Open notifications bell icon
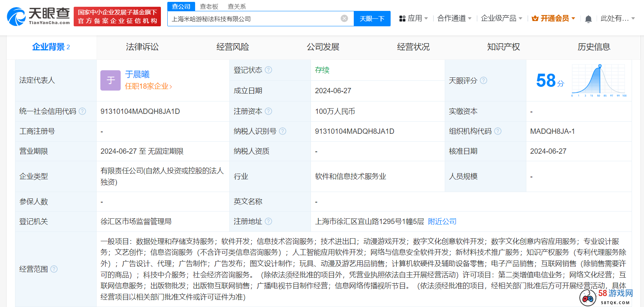Viewport: 644px width, 307px height. point(588,19)
